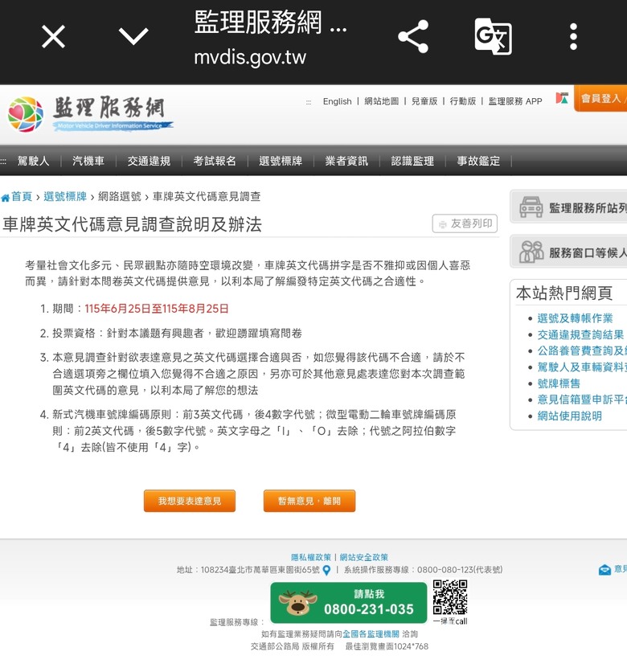Click the QR code image
The image size is (627, 672).
coord(449,597)
